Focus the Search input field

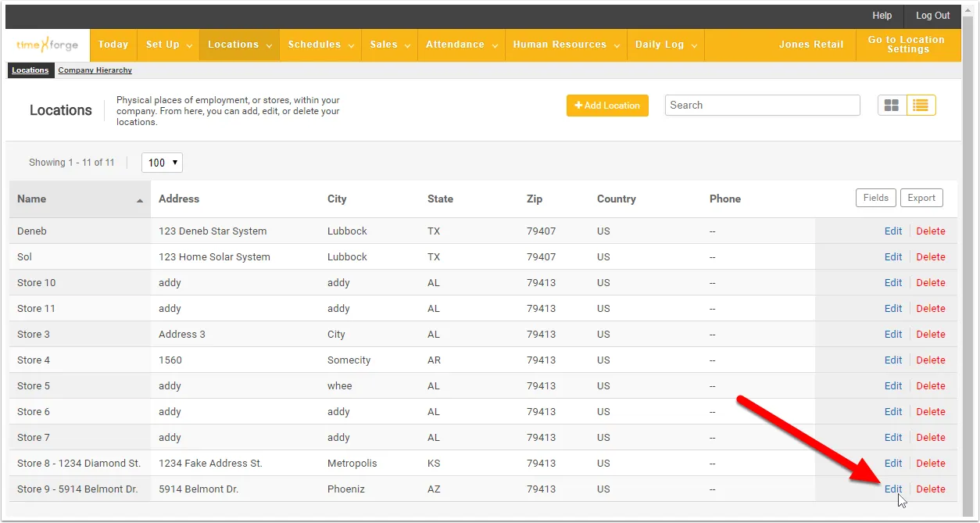[763, 106]
